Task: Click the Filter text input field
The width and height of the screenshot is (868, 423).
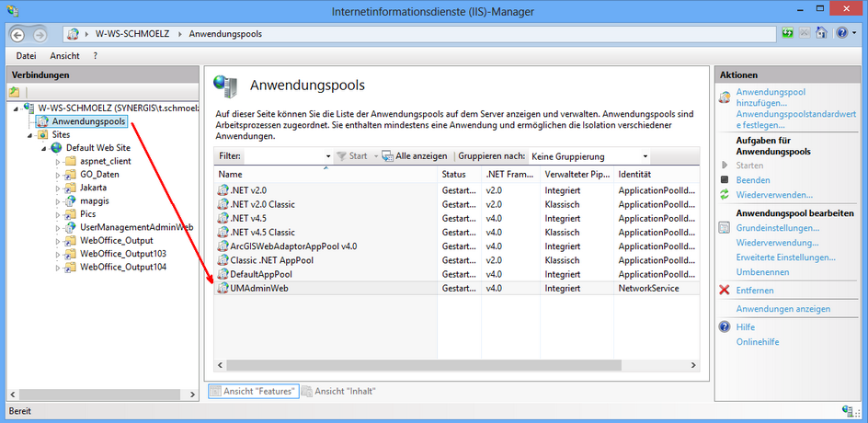Action: [283, 156]
